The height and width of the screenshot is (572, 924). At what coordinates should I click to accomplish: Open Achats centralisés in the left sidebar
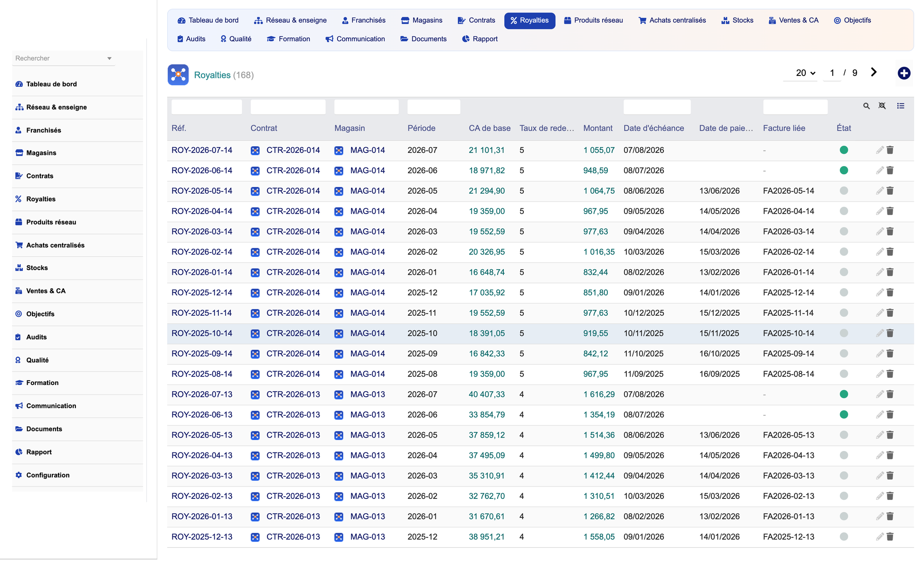pos(77,245)
